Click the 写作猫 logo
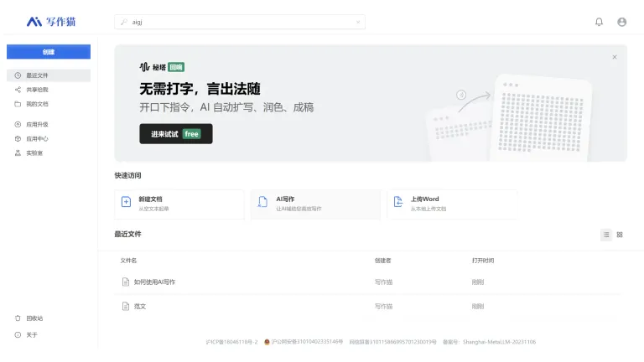Image resolution: width=644 pixels, height=362 pixels. [x=51, y=22]
